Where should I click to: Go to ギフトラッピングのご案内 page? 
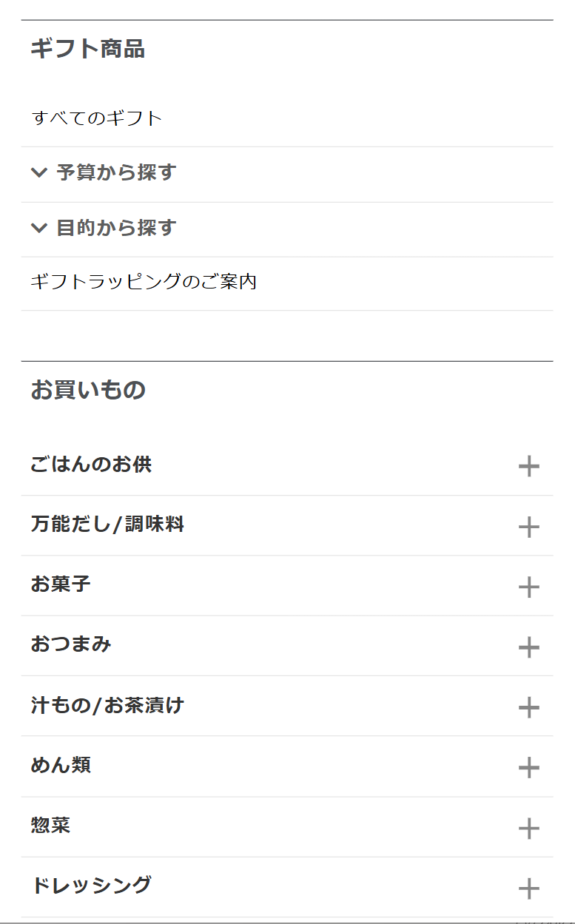144,282
